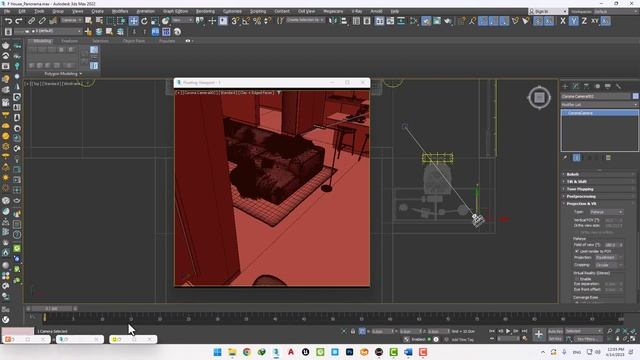The height and width of the screenshot is (360, 640).
Task: Restrict transform to the Z axis
Action: point(584,20)
